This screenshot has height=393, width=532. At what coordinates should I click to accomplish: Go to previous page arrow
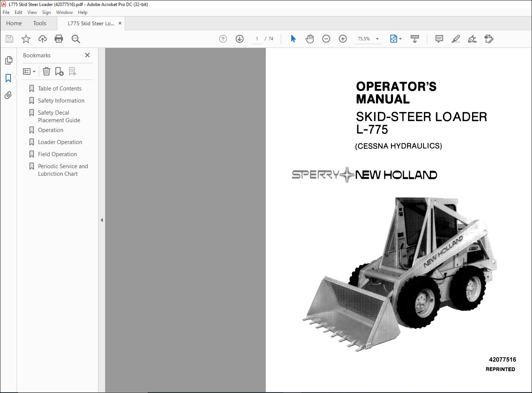coord(223,39)
